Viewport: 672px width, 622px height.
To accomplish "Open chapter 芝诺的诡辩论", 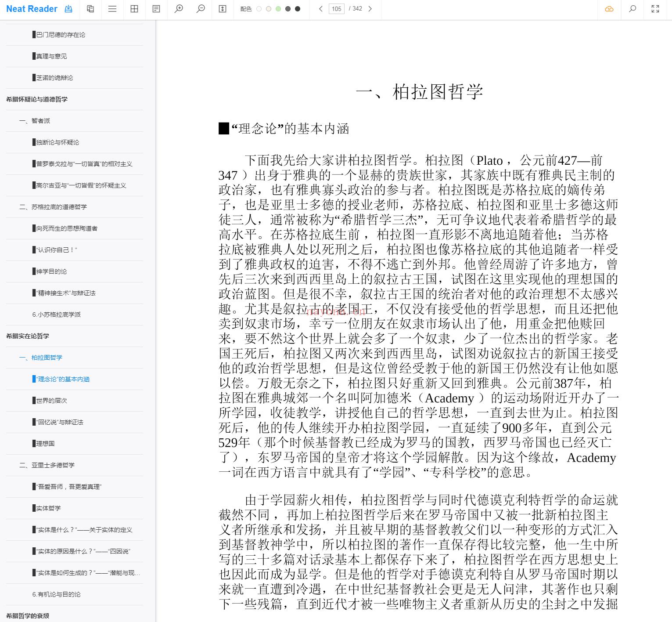I will point(52,78).
